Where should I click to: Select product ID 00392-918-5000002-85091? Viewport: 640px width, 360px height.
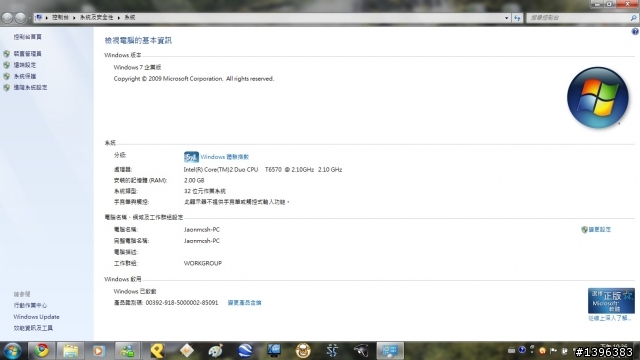tap(182, 302)
